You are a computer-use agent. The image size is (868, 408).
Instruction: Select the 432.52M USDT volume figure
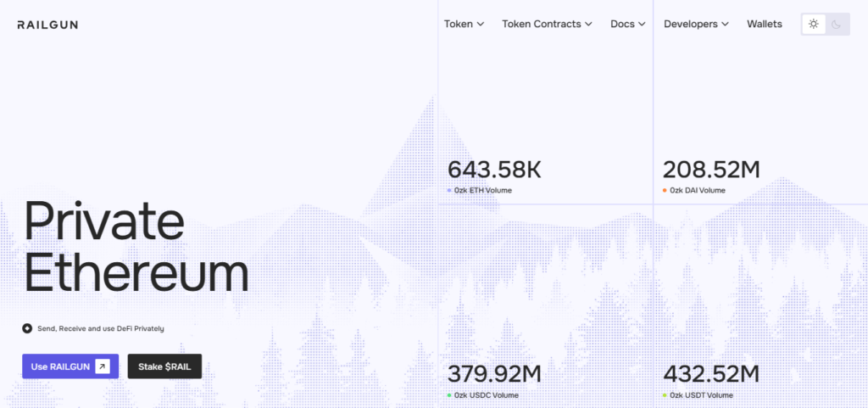click(711, 375)
